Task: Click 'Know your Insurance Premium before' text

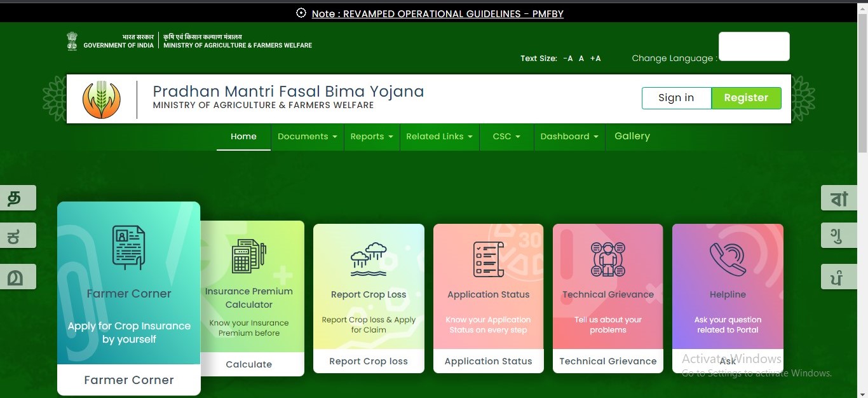Action: 249,328
